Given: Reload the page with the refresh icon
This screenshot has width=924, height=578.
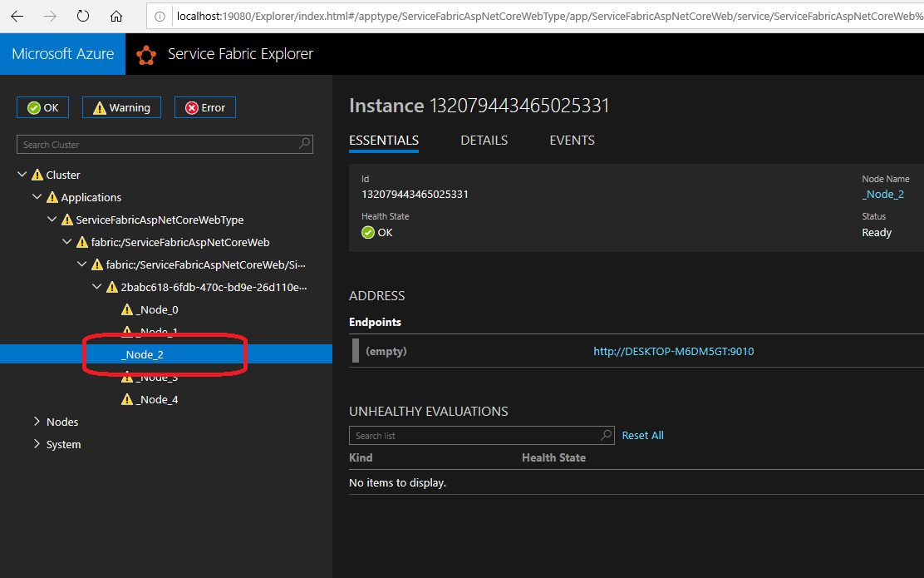Looking at the screenshot, I should [x=83, y=16].
